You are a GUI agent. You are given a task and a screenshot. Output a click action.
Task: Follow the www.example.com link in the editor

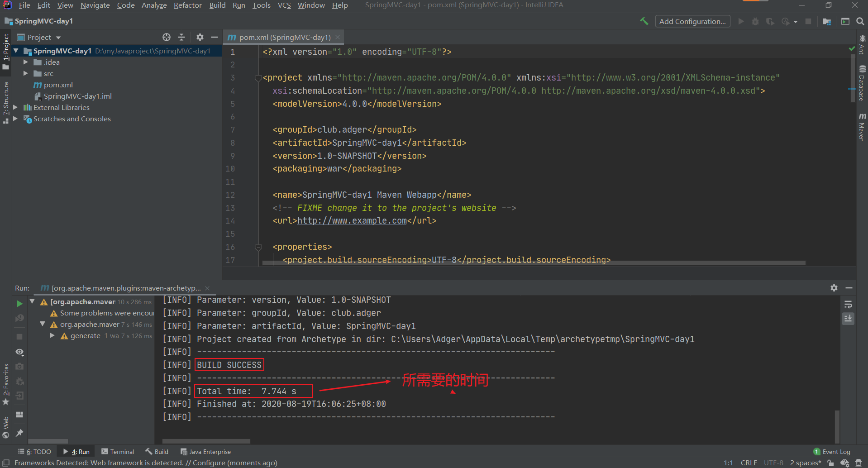coord(352,221)
